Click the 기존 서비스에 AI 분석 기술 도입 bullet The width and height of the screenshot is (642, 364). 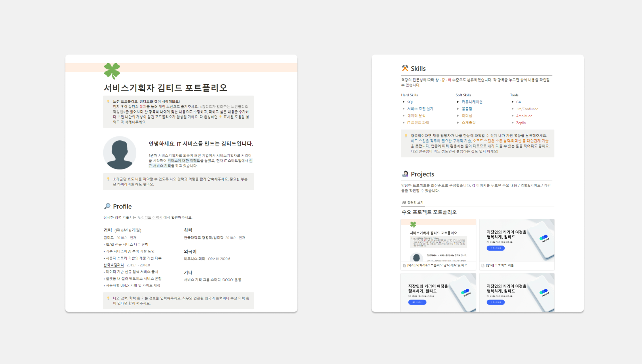[x=129, y=251]
